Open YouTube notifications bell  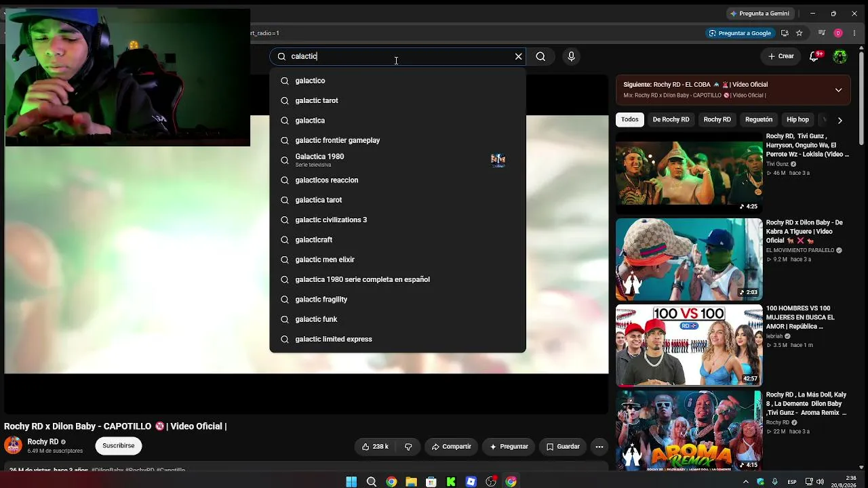click(x=814, y=56)
